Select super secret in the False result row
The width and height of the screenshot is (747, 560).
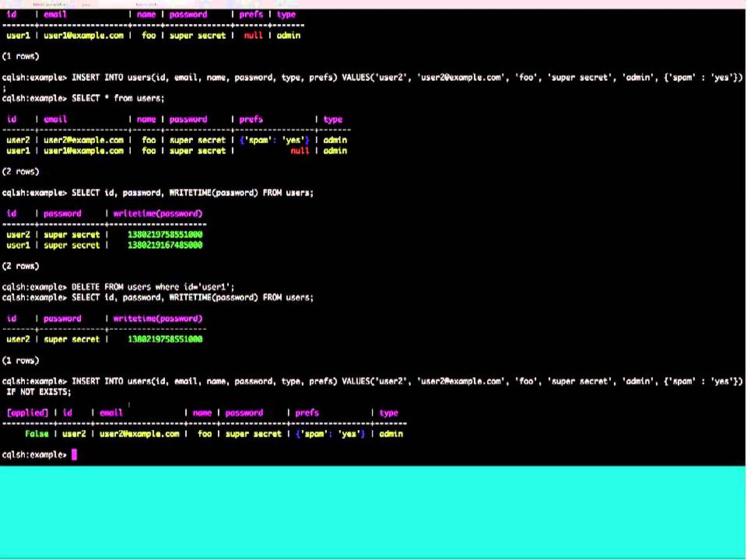(254, 434)
